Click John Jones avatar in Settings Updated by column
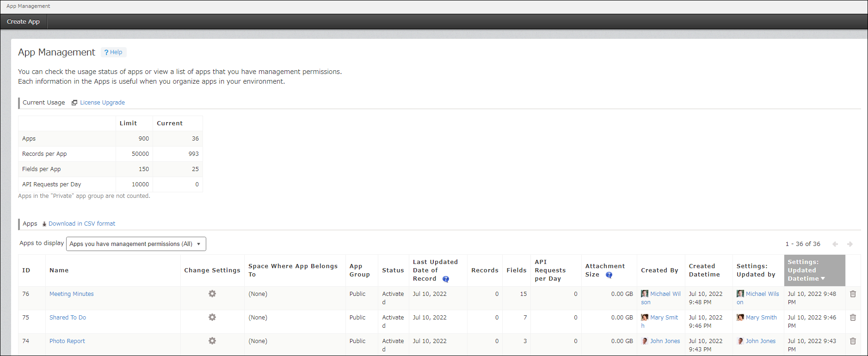Image resolution: width=868 pixels, height=356 pixels. coord(740,341)
